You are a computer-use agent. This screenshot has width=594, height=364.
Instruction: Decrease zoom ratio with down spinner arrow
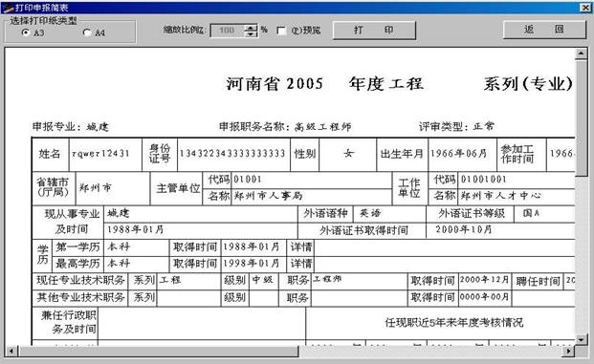click(251, 33)
